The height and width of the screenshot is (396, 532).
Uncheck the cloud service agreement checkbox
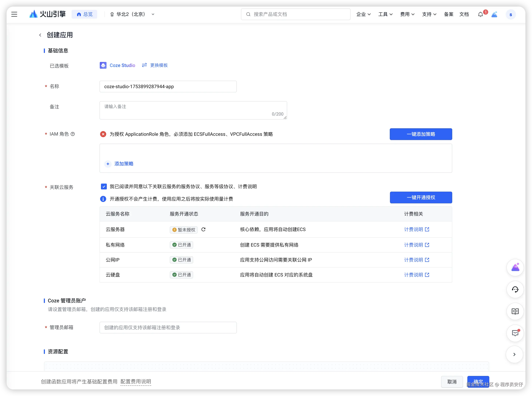pyautogui.click(x=104, y=187)
